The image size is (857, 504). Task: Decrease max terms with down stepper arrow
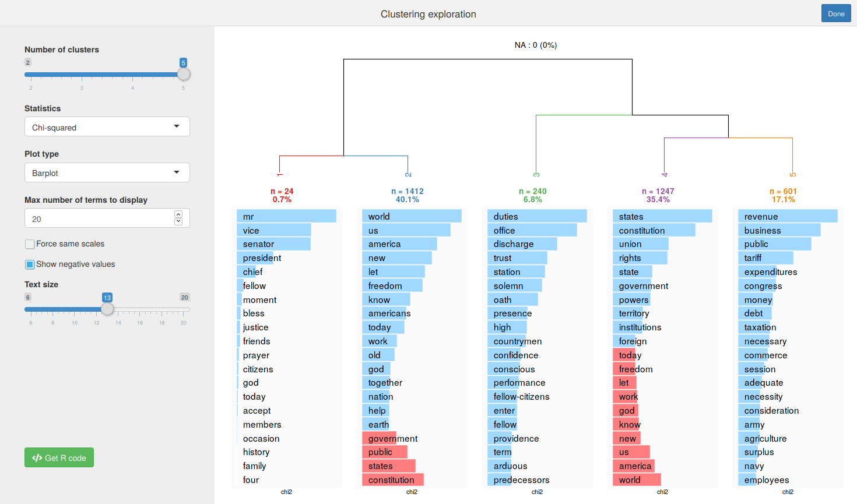click(x=178, y=222)
